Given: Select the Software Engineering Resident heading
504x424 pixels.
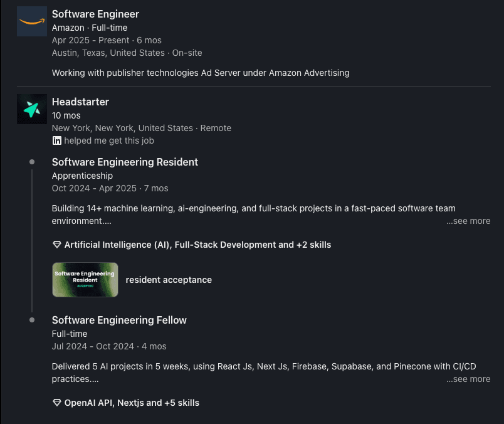Looking at the screenshot, I should point(125,162).
